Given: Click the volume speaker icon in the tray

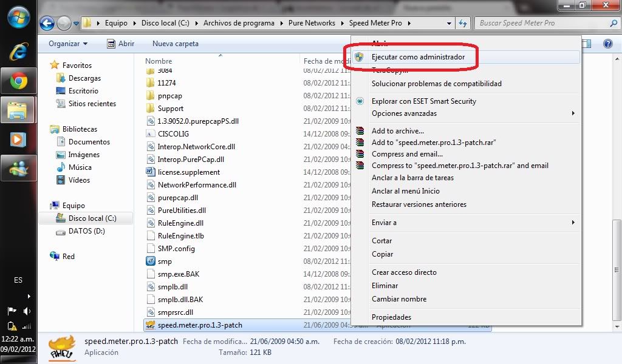Looking at the screenshot, I should tap(27, 311).
